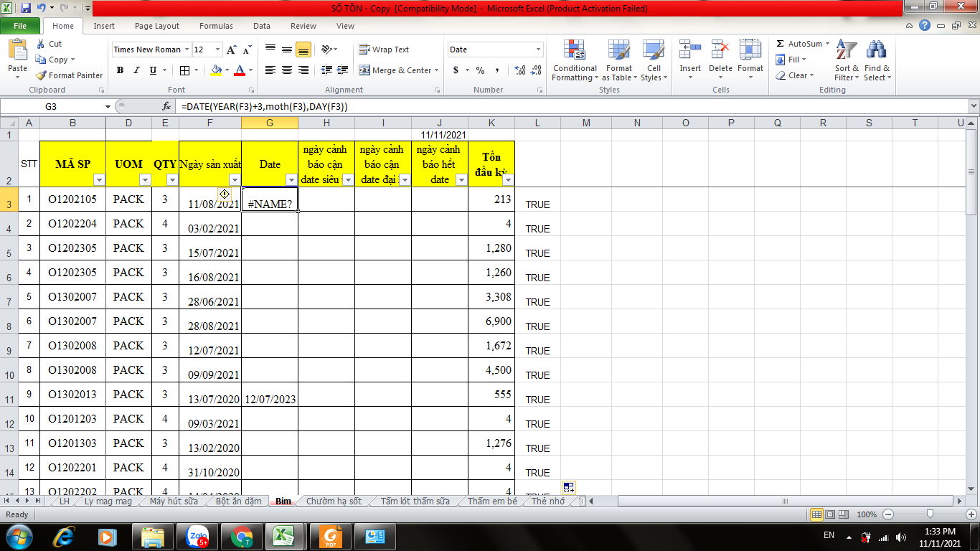Open Format as Table
This screenshot has width=980, height=551.
[x=618, y=60]
